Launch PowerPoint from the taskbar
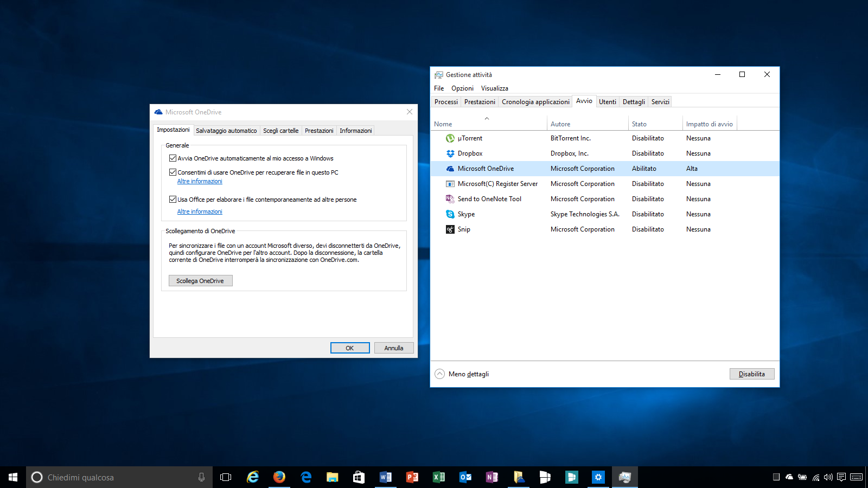 [x=412, y=477]
